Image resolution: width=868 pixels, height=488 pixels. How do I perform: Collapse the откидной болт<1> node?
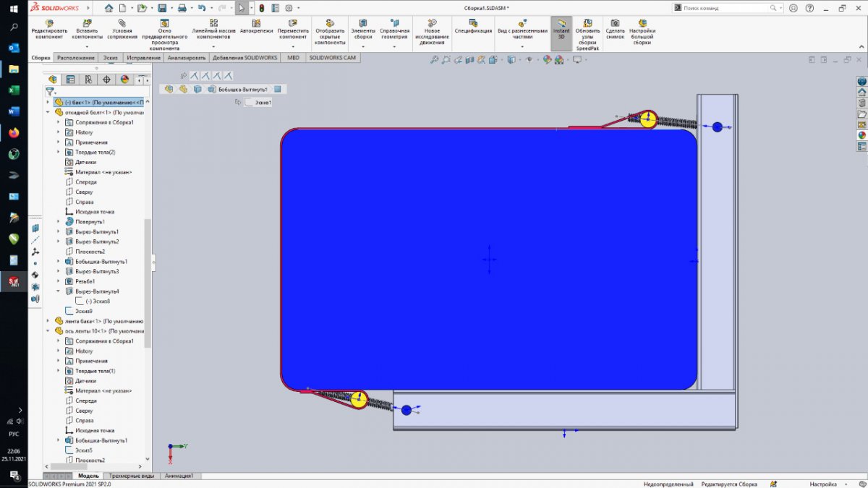(48, 112)
